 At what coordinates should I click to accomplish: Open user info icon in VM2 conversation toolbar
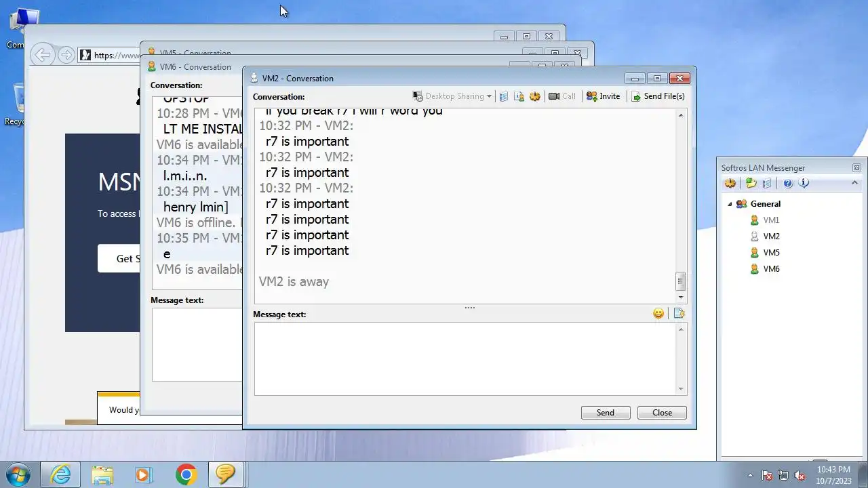coord(519,96)
